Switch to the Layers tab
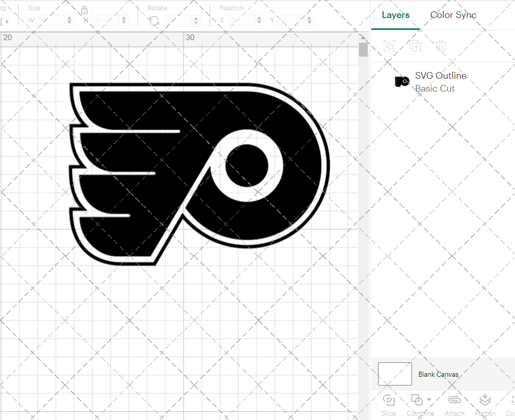 395,15
